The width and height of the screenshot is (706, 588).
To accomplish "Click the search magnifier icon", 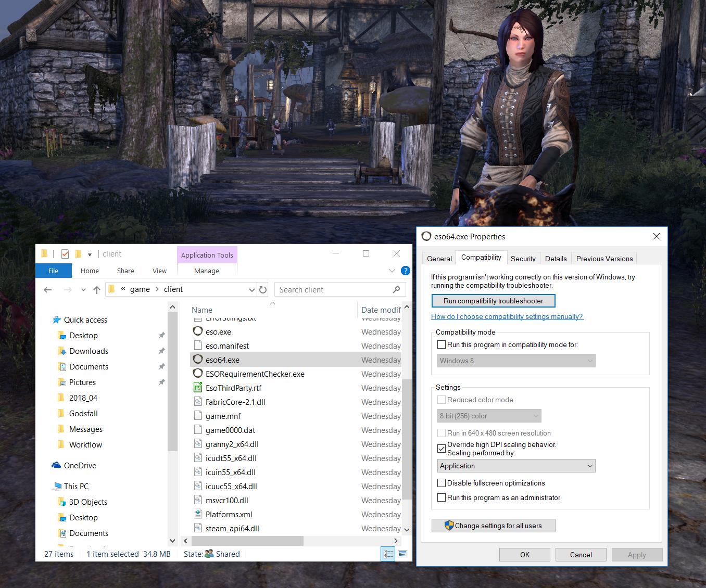I will point(396,290).
